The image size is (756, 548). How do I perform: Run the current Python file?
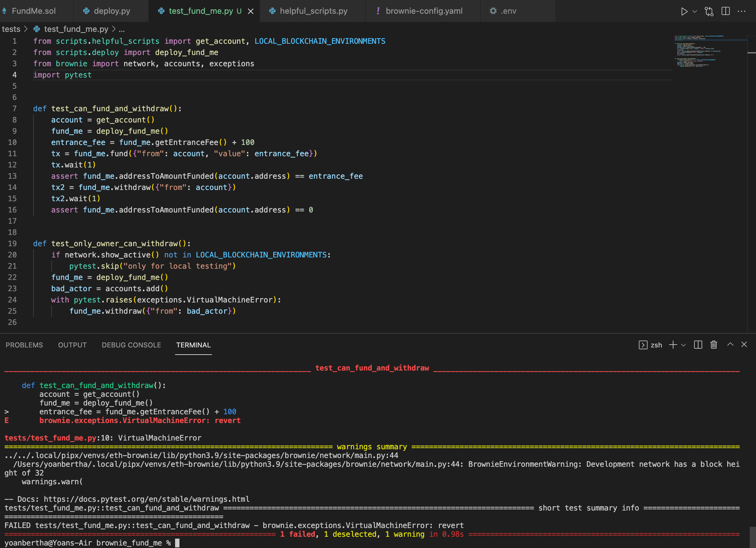[685, 11]
